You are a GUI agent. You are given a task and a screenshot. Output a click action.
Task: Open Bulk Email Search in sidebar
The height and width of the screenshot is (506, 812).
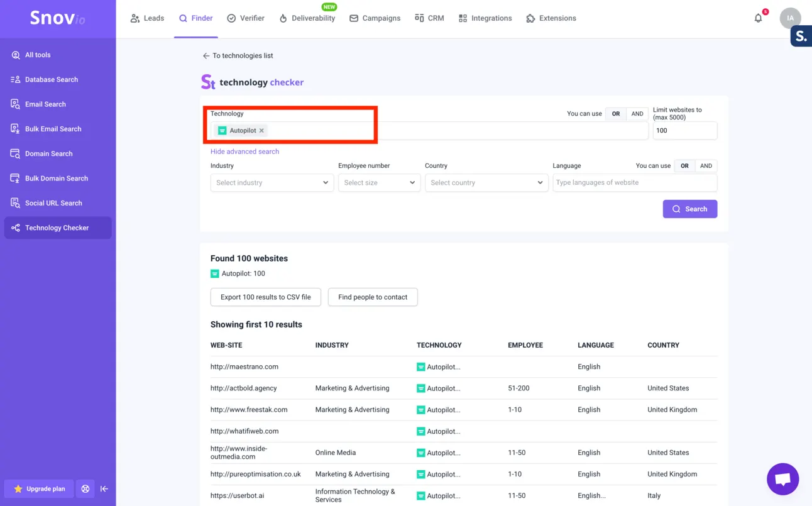(58, 129)
